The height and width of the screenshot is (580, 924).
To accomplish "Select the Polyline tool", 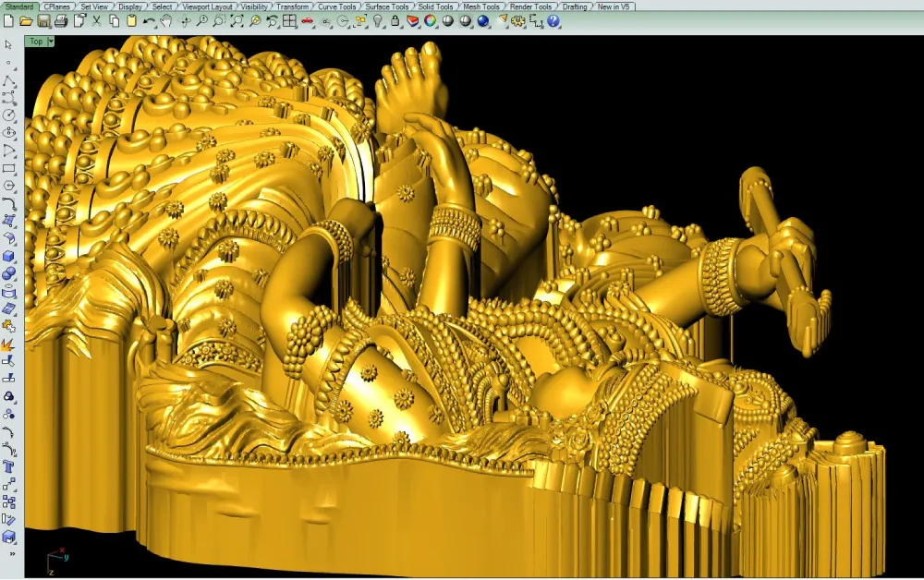I will tap(8, 80).
